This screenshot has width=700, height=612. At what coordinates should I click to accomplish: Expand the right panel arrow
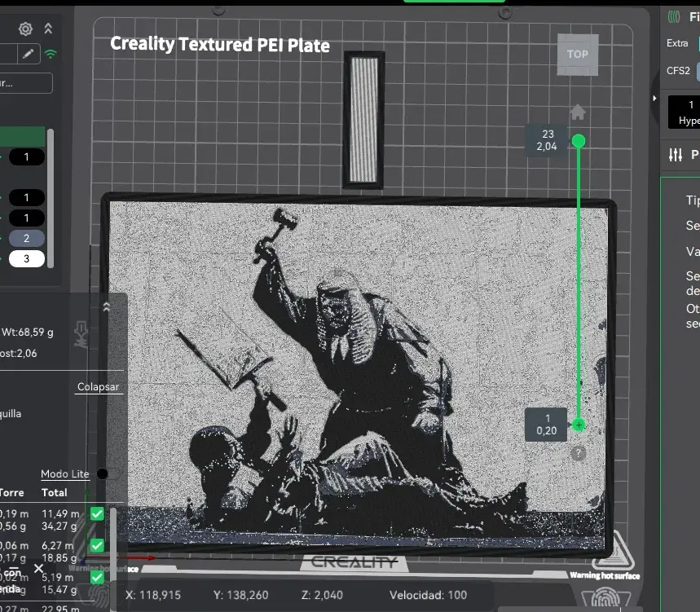654,99
